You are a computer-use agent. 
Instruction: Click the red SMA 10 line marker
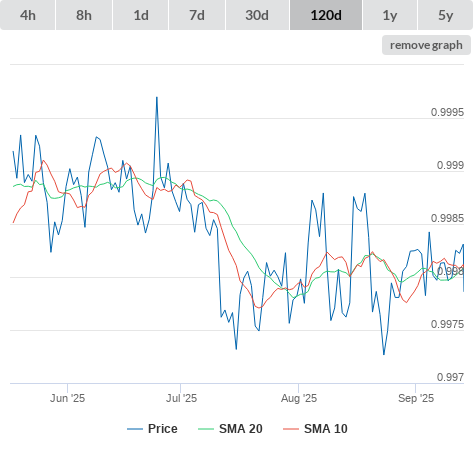click(x=291, y=429)
